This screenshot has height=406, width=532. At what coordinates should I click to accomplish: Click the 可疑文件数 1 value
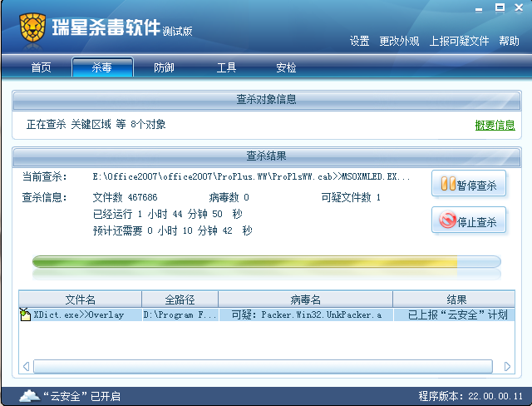pyautogui.click(x=351, y=197)
